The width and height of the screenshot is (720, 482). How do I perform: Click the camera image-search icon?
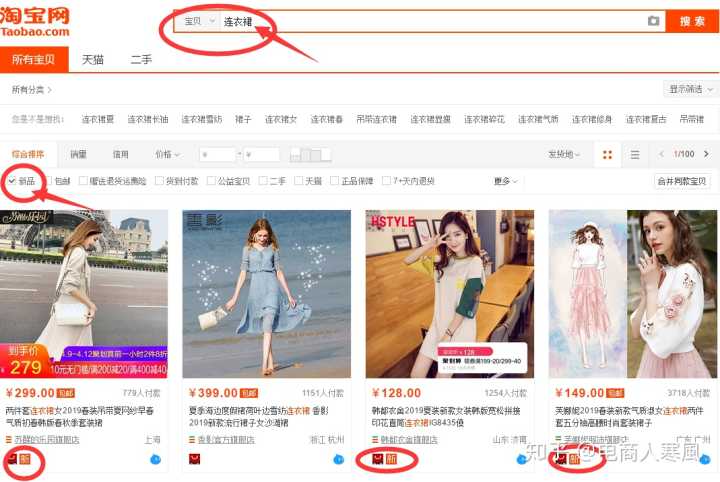tap(653, 21)
